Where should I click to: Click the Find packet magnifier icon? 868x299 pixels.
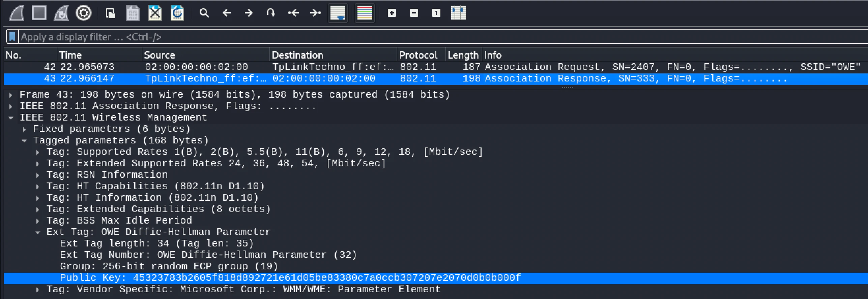coord(204,13)
